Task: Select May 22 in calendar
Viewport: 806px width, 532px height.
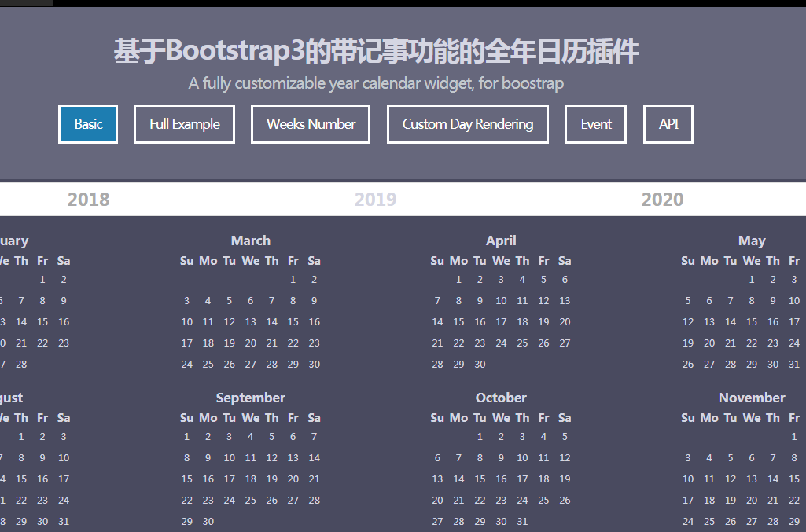Action: (752, 343)
